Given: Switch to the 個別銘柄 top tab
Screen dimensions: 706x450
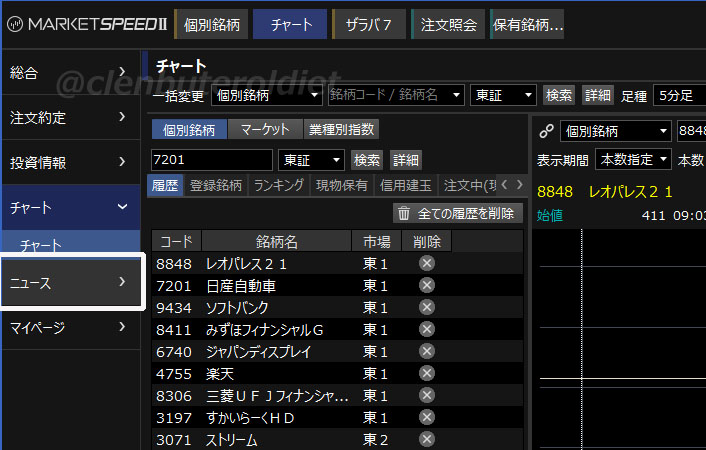Looking at the screenshot, I should [212, 24].
